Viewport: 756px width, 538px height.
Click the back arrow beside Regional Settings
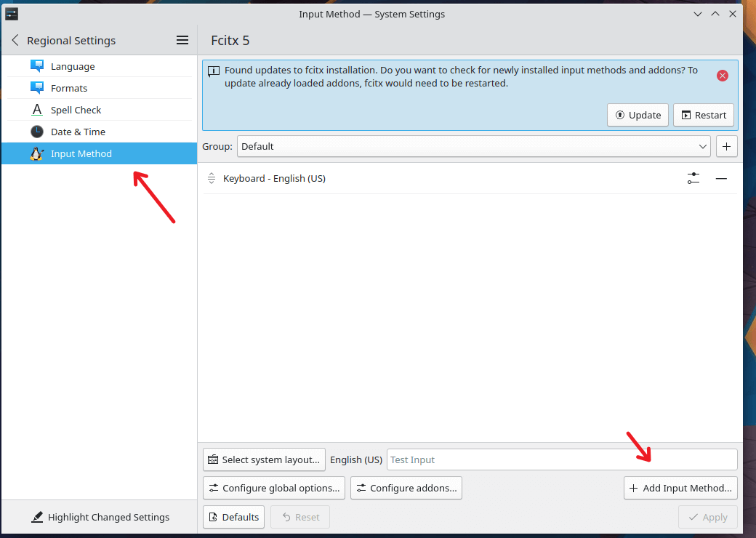[x=15, y=41]
